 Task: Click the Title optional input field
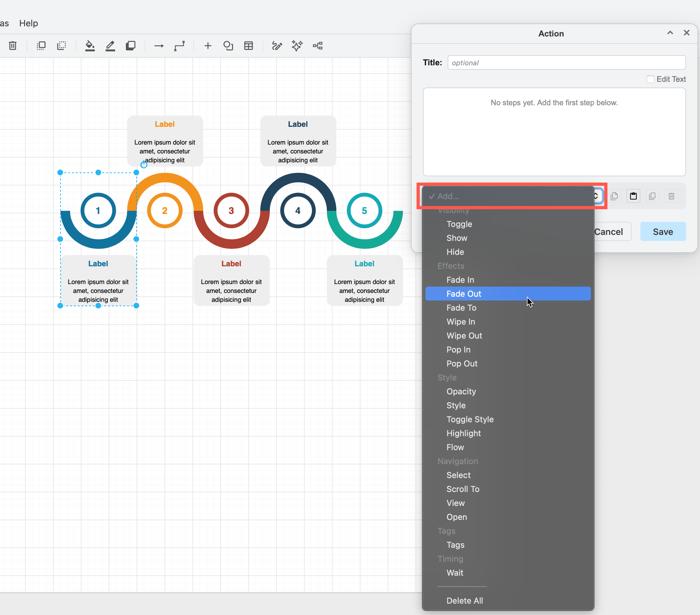[x=567, y=63]
